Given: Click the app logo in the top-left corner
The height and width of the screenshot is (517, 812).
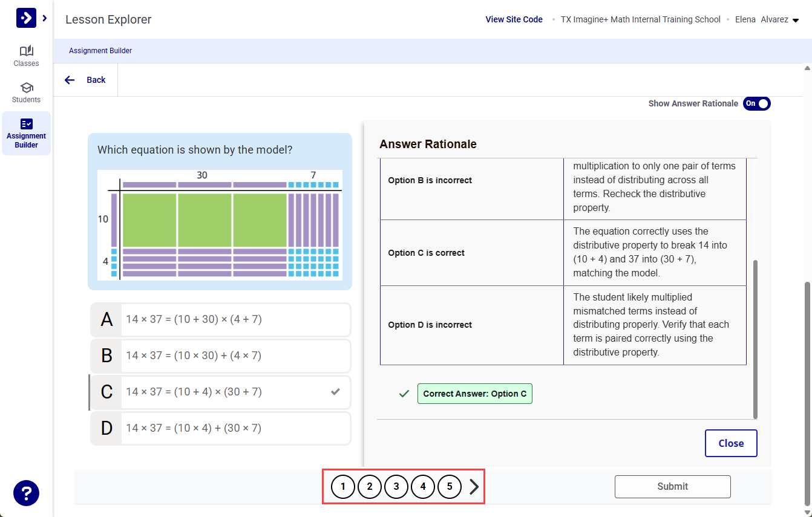Looking at the screenshot, I should (25, 18).
